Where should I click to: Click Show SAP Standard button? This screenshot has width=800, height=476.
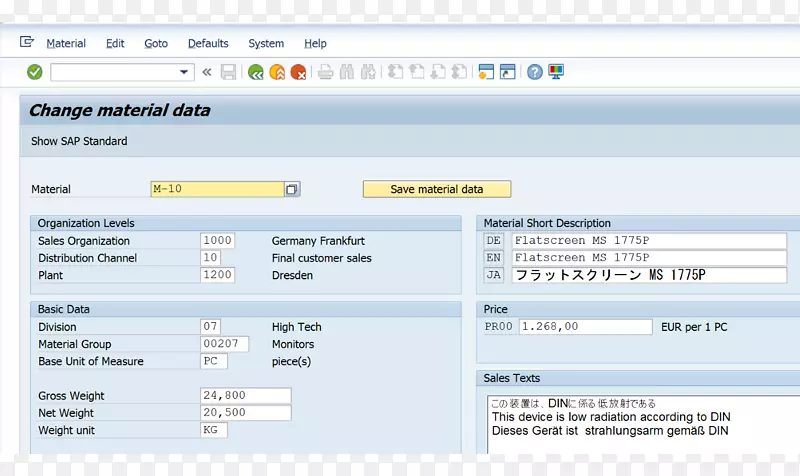[79, 141]
